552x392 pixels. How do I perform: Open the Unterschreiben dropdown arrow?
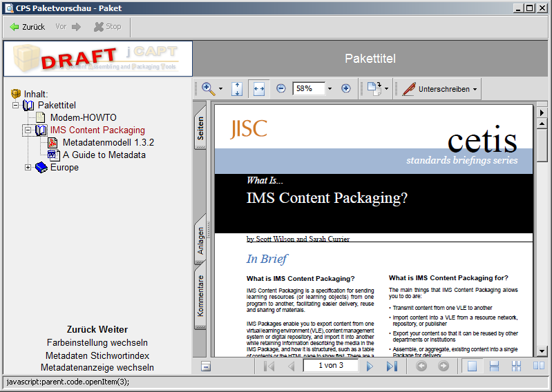pos(475,89)
